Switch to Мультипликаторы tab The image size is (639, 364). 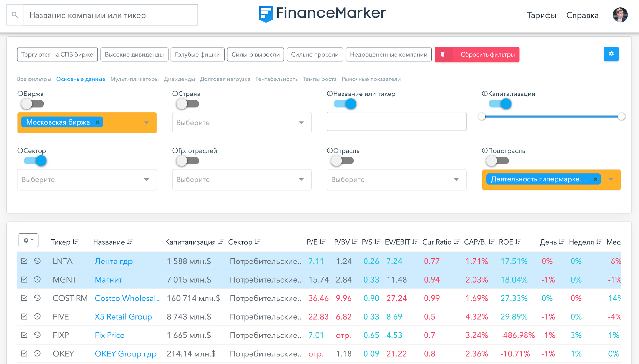pos(135,79)
